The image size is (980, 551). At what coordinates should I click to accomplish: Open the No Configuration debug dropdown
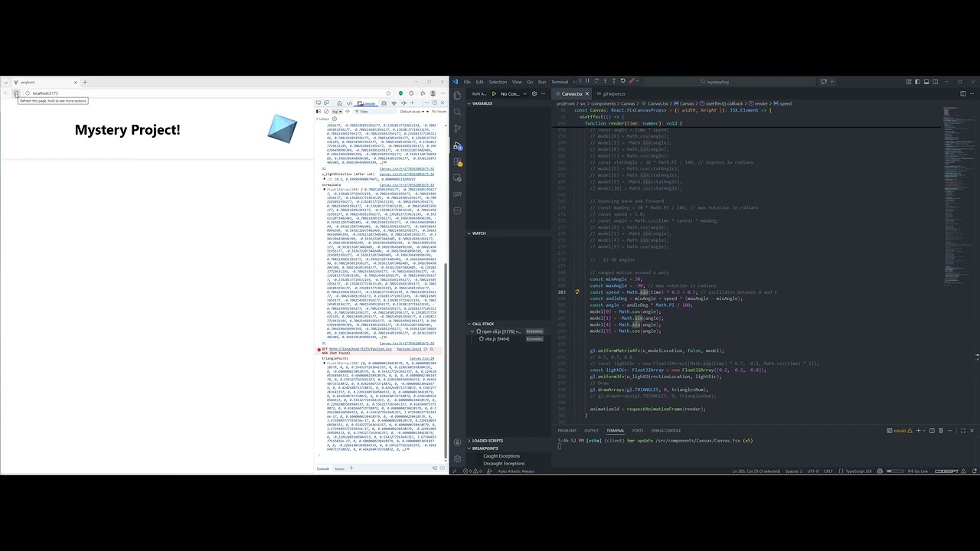(513, 93)
